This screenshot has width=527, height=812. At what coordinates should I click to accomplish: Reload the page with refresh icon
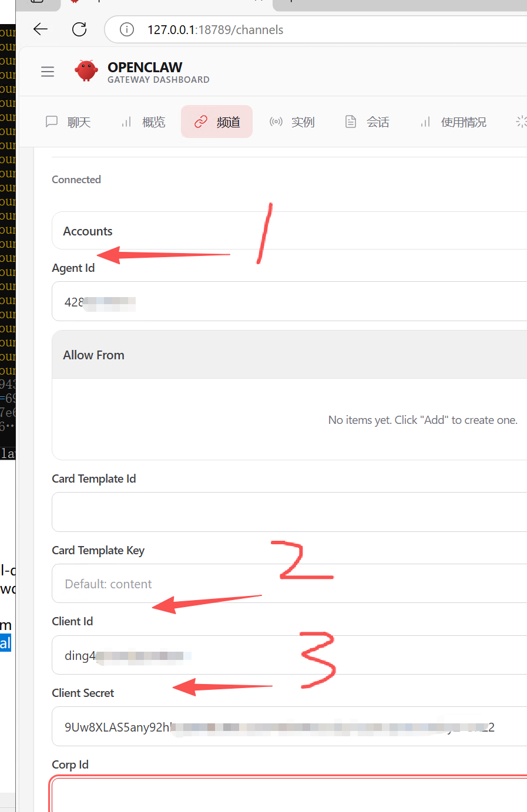pyautogui.click(x=79, y=29)
